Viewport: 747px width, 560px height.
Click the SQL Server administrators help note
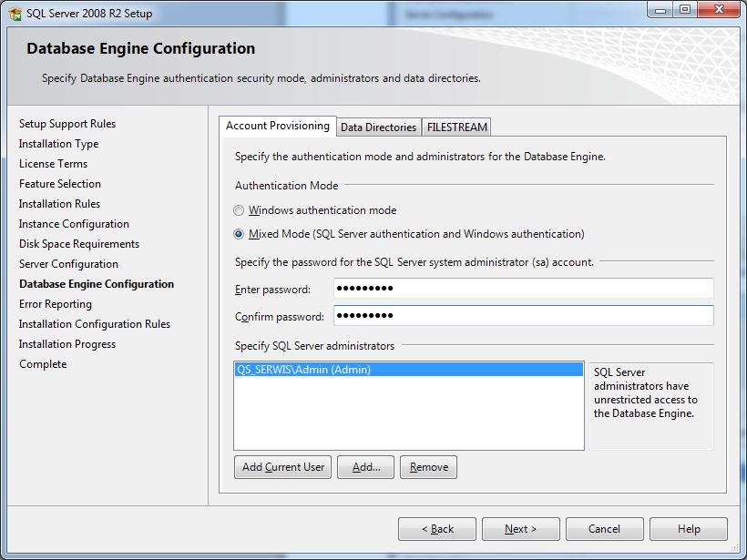[x=650, y=406]
